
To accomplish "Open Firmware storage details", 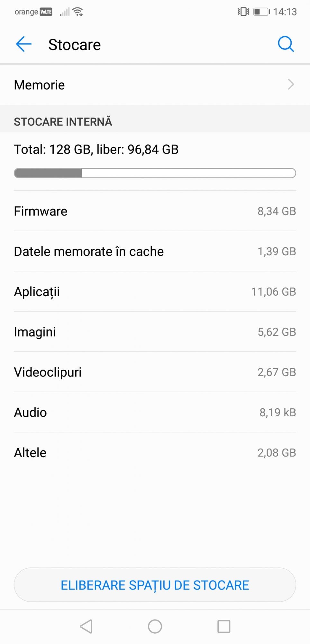I will pos(155,211).
